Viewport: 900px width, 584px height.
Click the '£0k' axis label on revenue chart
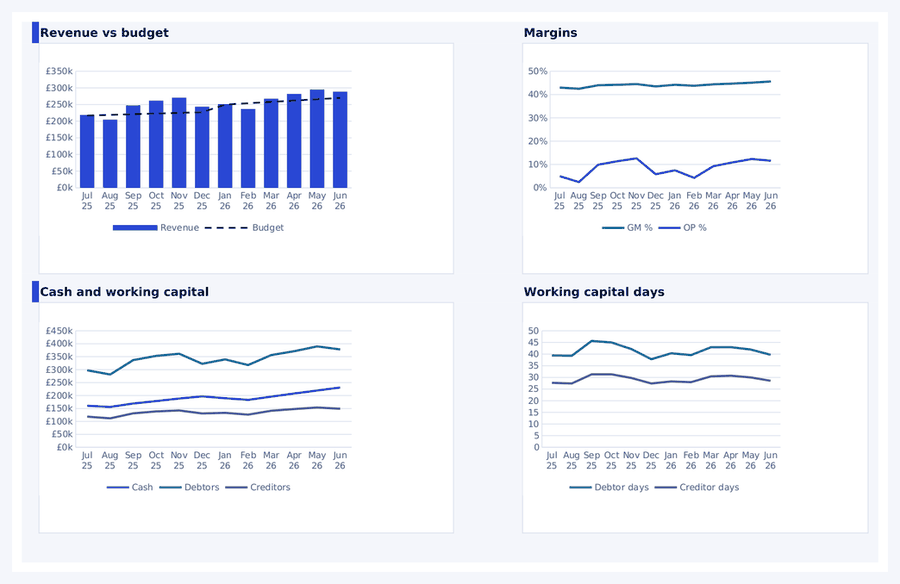point(65,188)
